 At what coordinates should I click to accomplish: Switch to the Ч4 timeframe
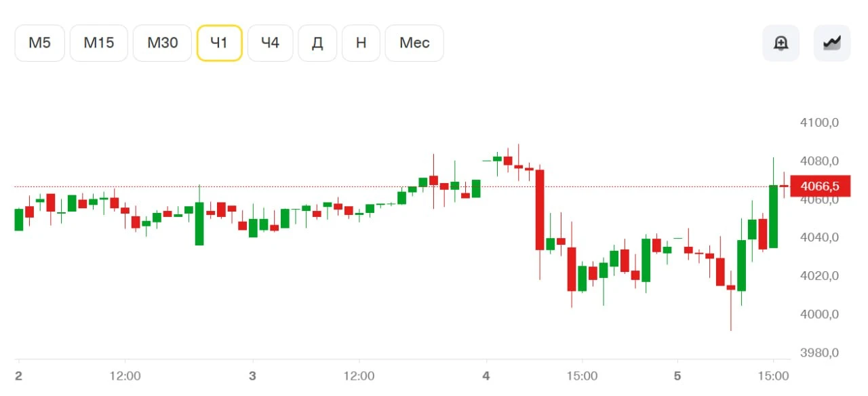(x=270, y=43)
